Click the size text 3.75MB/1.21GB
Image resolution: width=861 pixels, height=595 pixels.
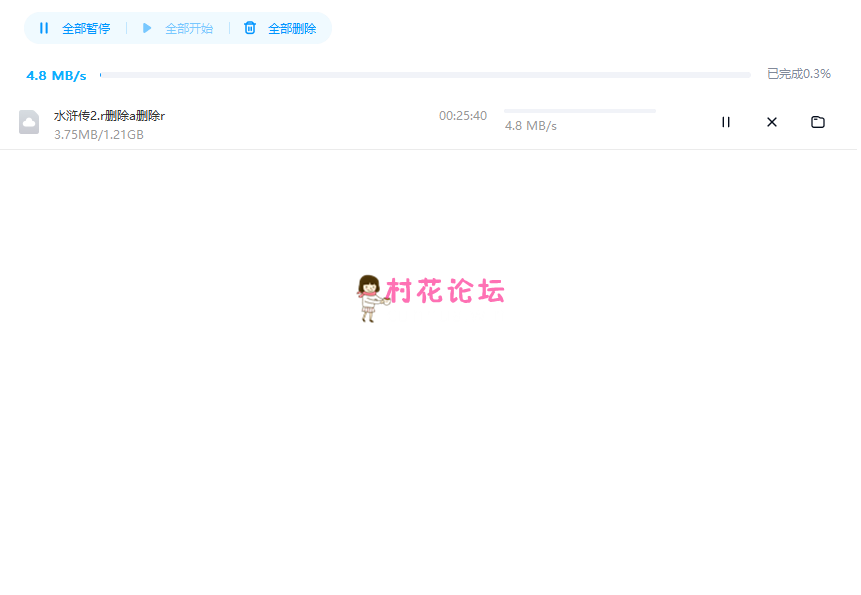(x=99, y=134)
